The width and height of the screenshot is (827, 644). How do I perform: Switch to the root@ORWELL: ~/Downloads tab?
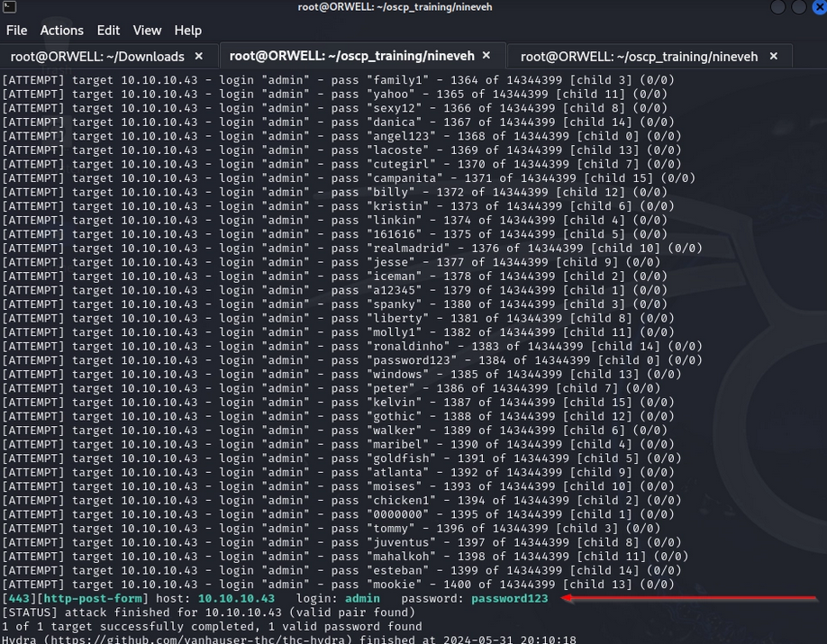point(97,56)
